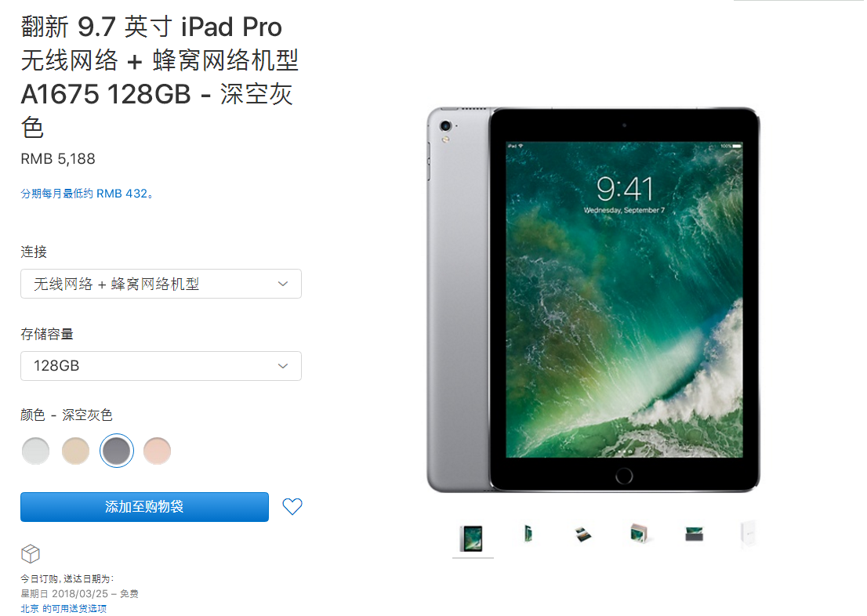Open the 连接 connectivity dropdown

[161, 284]
